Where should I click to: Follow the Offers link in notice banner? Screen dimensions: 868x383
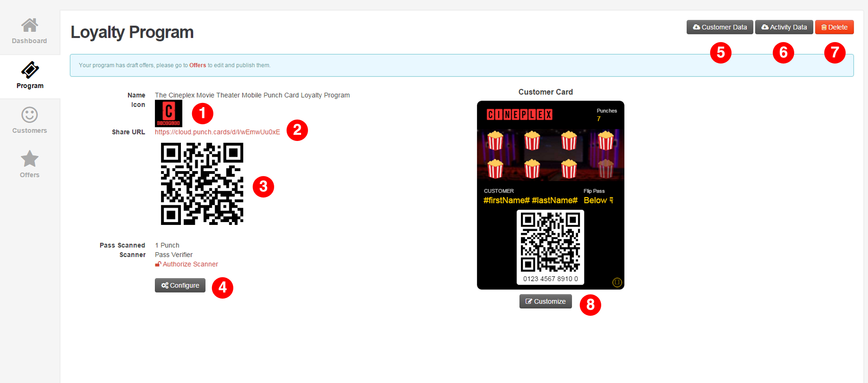[198, 65]
